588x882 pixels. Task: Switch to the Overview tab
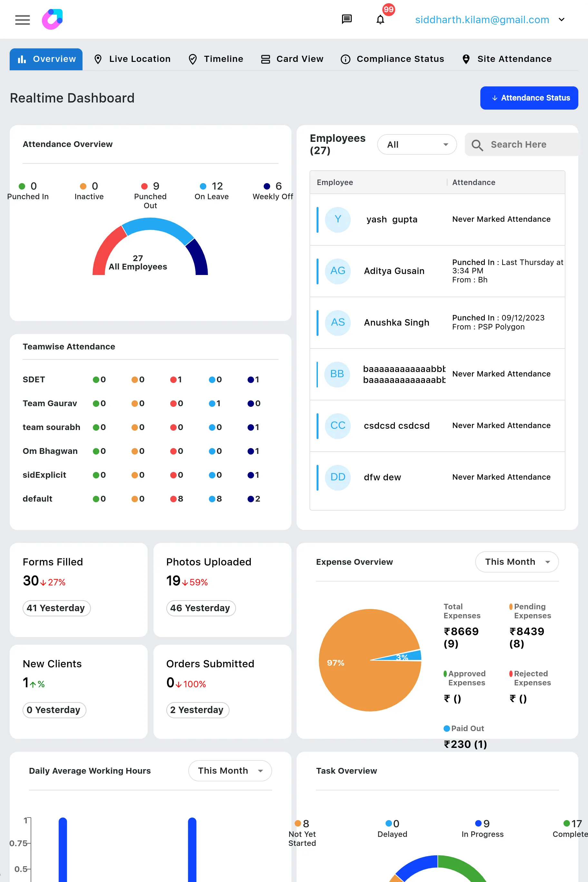[46, 59]
